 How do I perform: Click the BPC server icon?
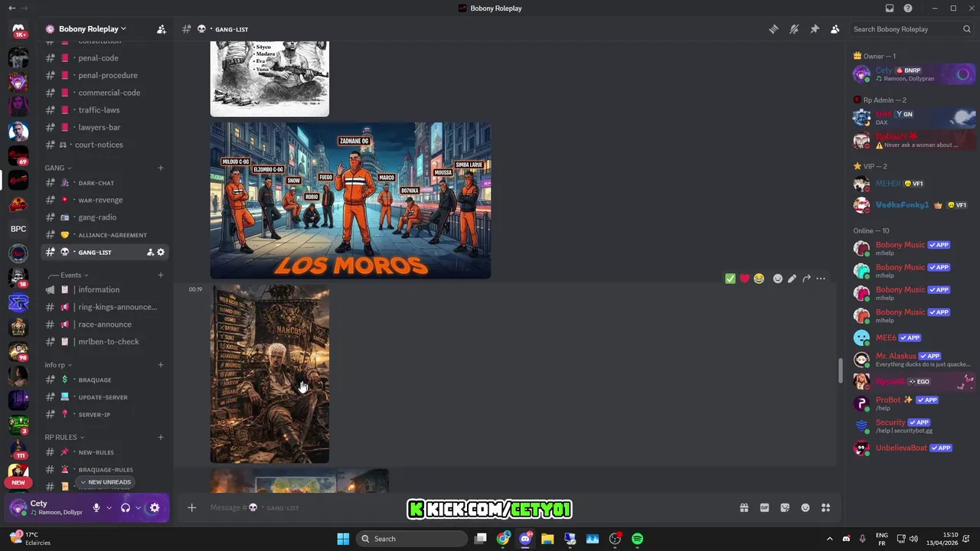pyautogui.click(x=18, y=229)
